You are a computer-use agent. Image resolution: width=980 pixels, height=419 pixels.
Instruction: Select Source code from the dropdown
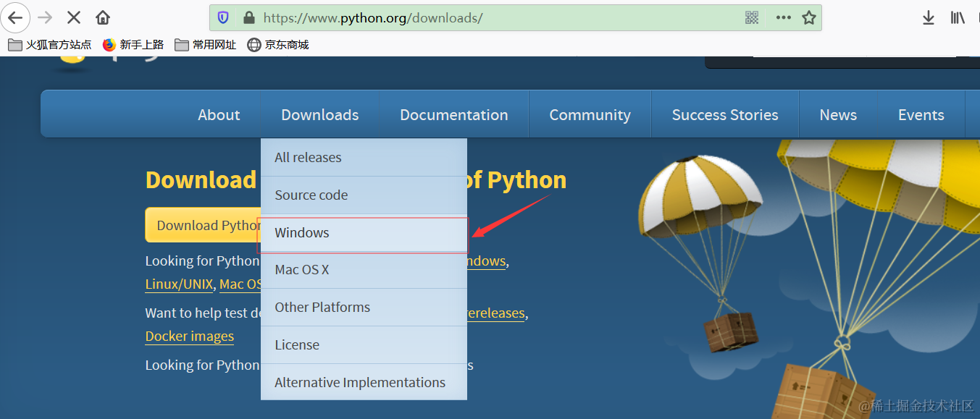coord(364,195)
